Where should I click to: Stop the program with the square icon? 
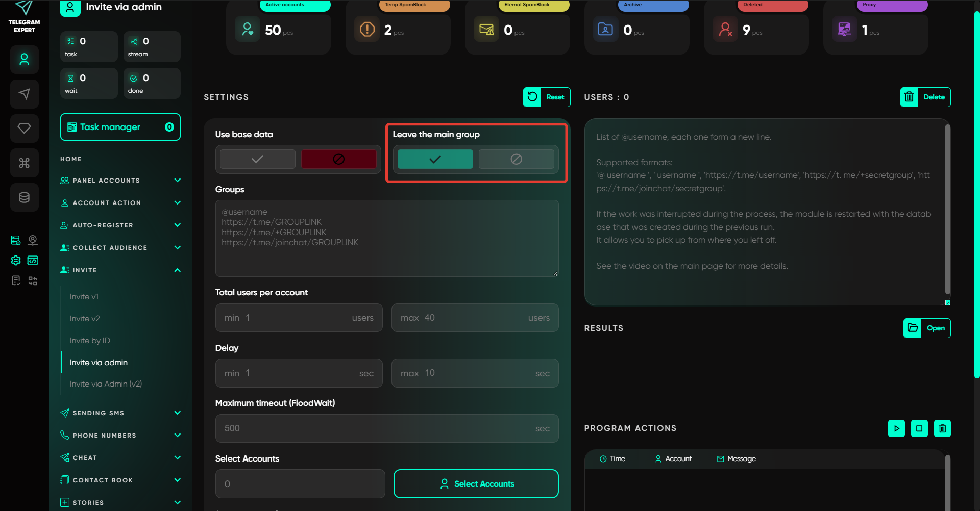click(x=919, y=428)
